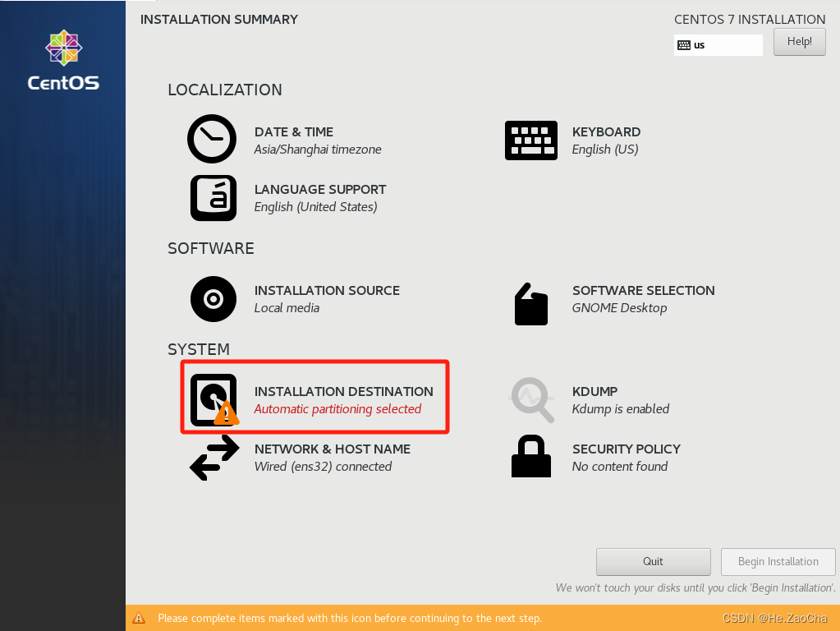Click the warning icon in bottom bar
Viewport: 840px width, 631px height.
139,618
